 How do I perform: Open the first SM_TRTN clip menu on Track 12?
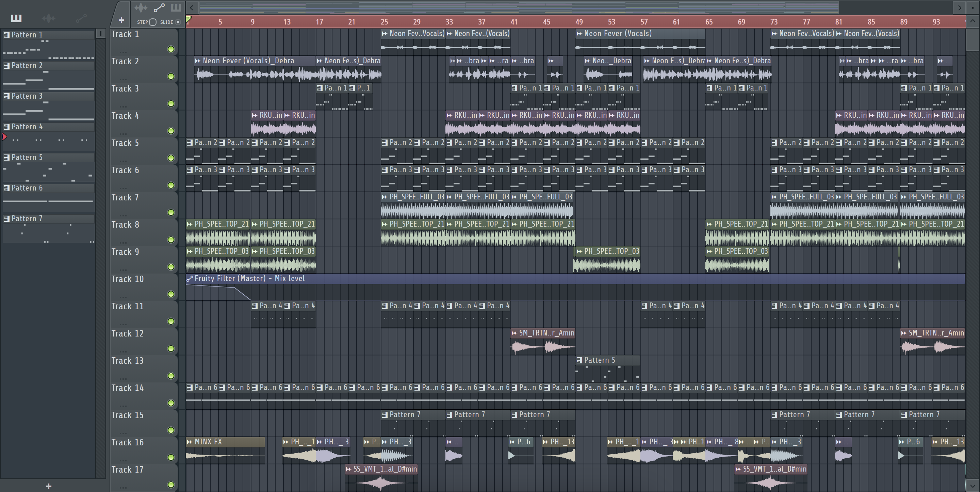(514, 333)
